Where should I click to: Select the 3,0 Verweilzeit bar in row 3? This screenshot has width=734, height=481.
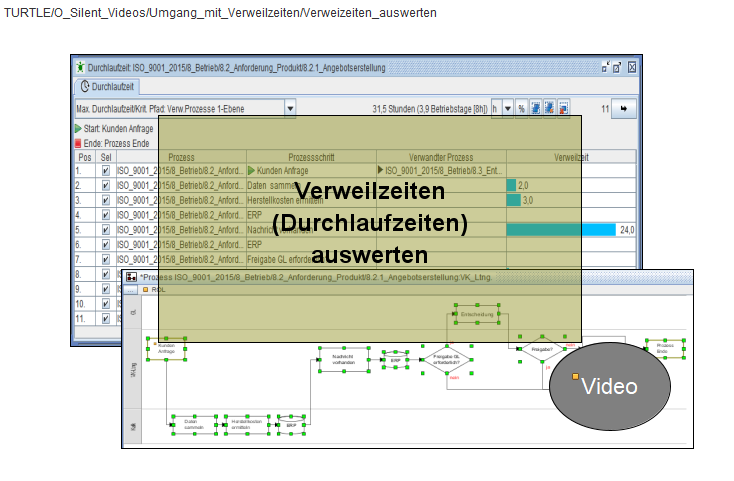pyautogui.click(x=514, y=200)
